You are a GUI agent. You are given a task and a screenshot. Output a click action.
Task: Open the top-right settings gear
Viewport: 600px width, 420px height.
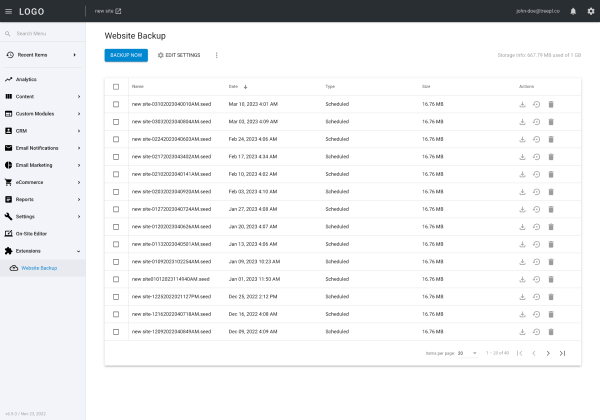(590, 11)
